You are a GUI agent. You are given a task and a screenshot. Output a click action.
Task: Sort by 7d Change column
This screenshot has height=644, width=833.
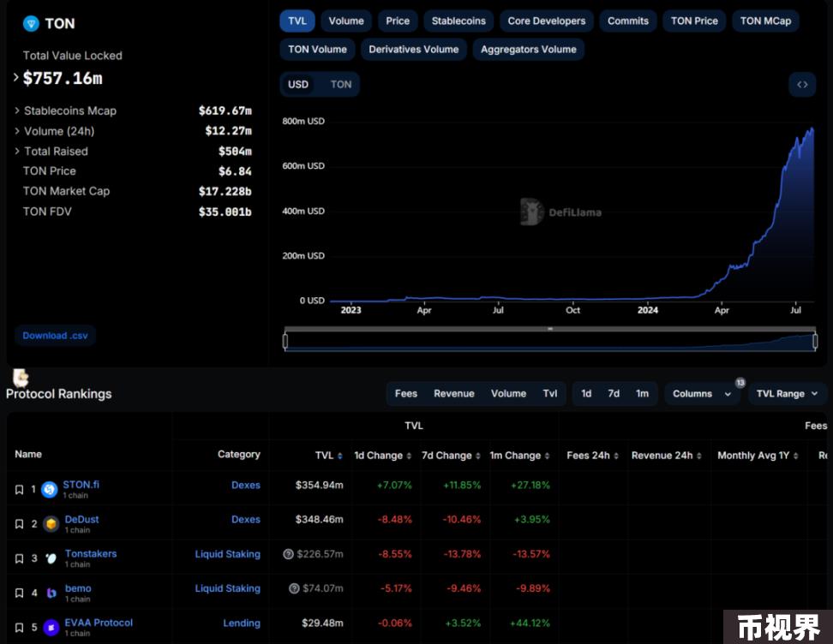click(478, 456)
